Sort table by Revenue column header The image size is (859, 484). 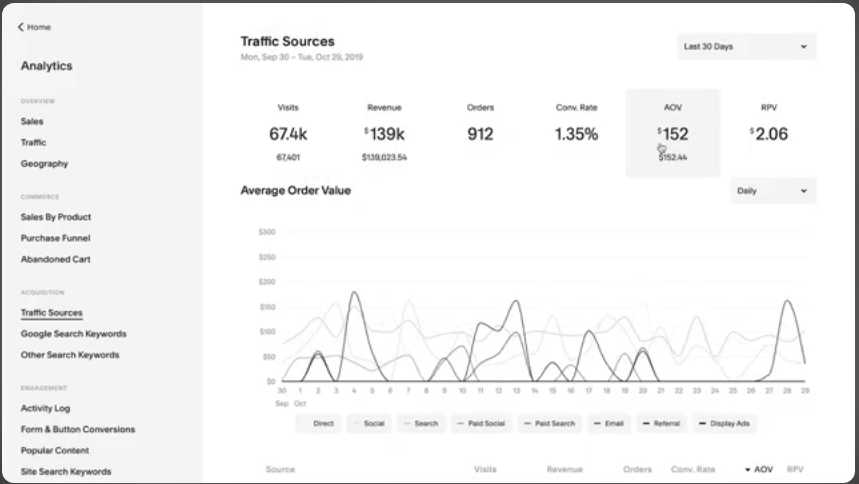pyautogui.click(x=564, y=469)
